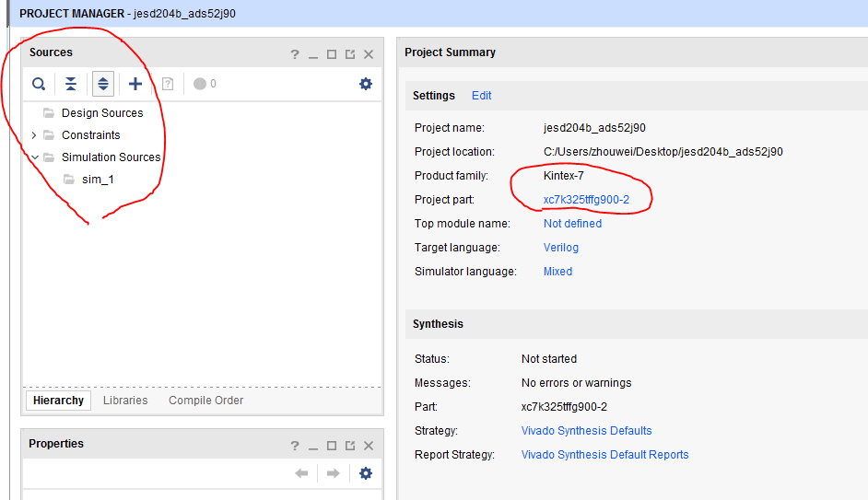Click the Project Summary header

point(450,52)
